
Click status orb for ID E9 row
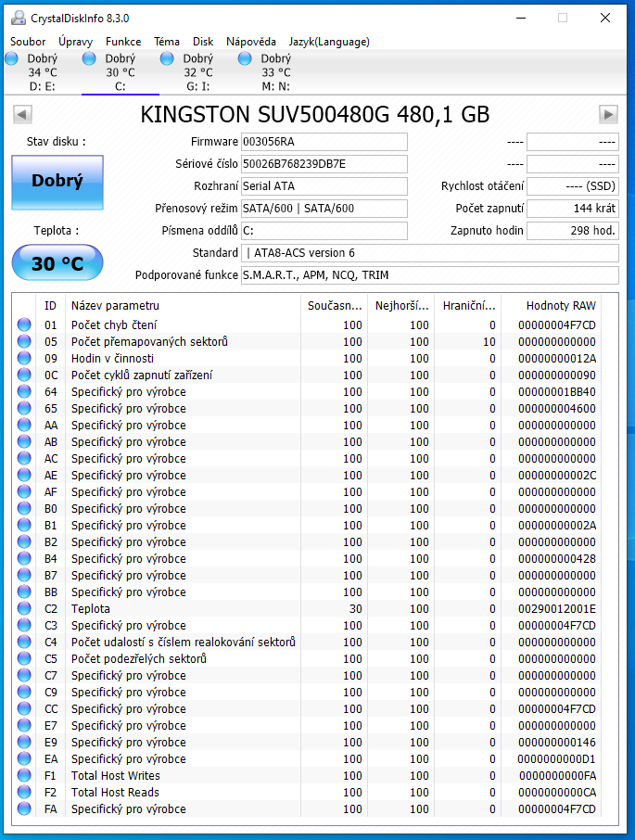pyautogui.click(x=24, y=742)
